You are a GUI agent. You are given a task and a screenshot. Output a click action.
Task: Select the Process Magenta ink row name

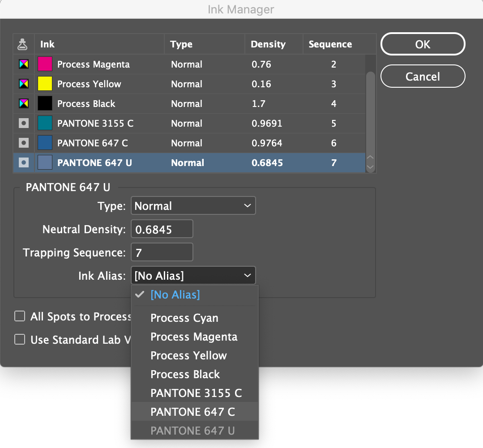tap(94, 64)
